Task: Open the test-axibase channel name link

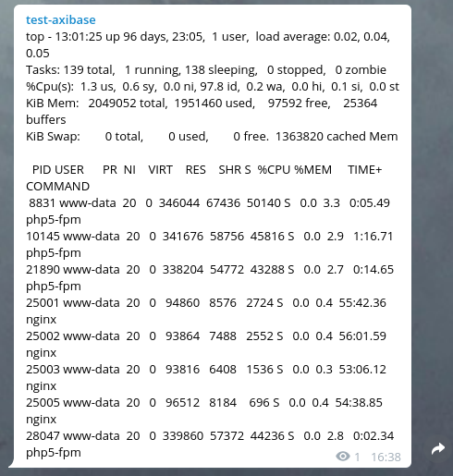Action: pos(61,19)
